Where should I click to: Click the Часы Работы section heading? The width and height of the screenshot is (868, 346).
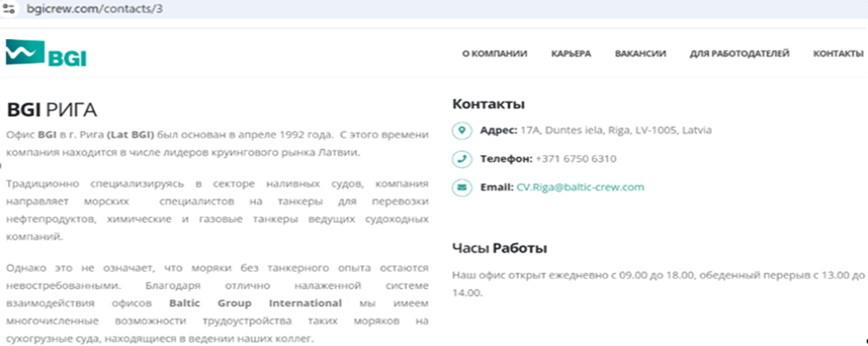click(500, 248)
